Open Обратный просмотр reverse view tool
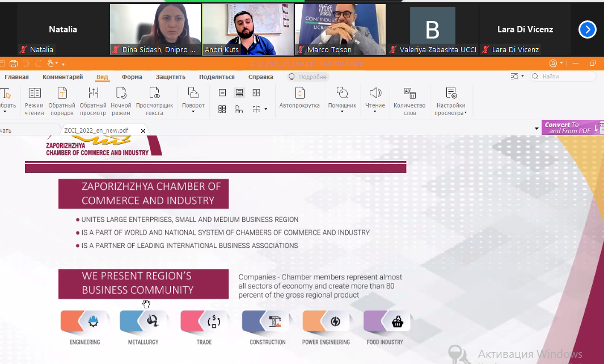The width and height of the screenshot is (604, 364). click(93, 101)
